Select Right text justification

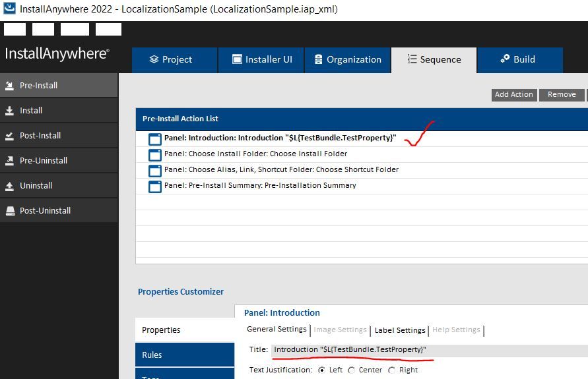click(391, 370)
